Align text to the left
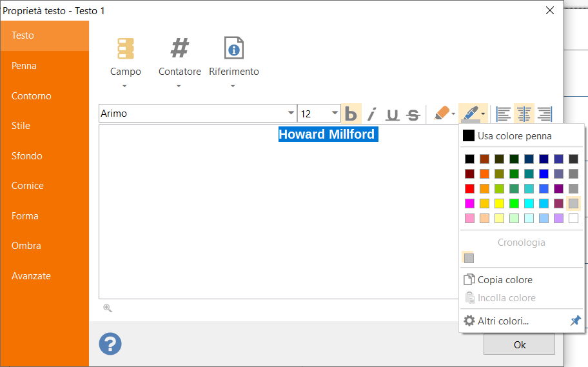The height and width of the screenshot is (367, 588). (504, 114)
